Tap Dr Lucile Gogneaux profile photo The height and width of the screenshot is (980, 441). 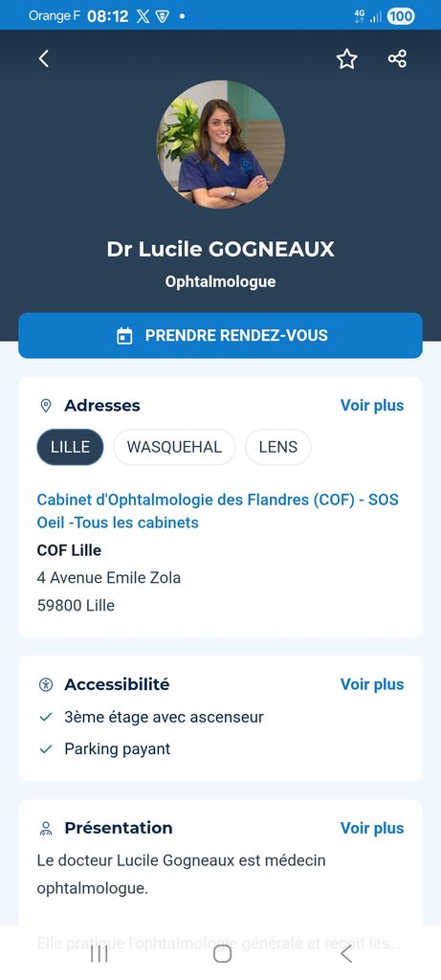click(220, 145)
